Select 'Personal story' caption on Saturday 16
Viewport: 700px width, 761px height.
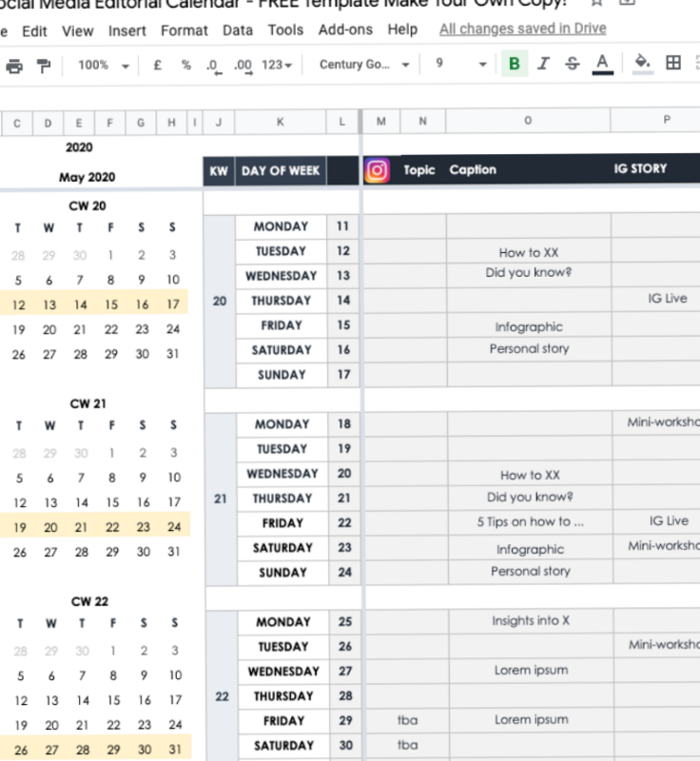click(529, 348)
